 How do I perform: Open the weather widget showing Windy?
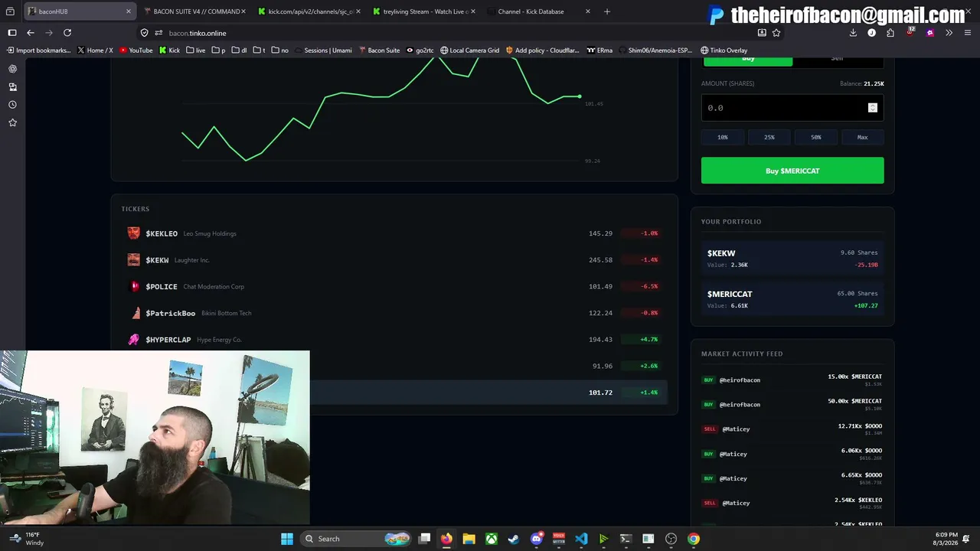[27, 539]
